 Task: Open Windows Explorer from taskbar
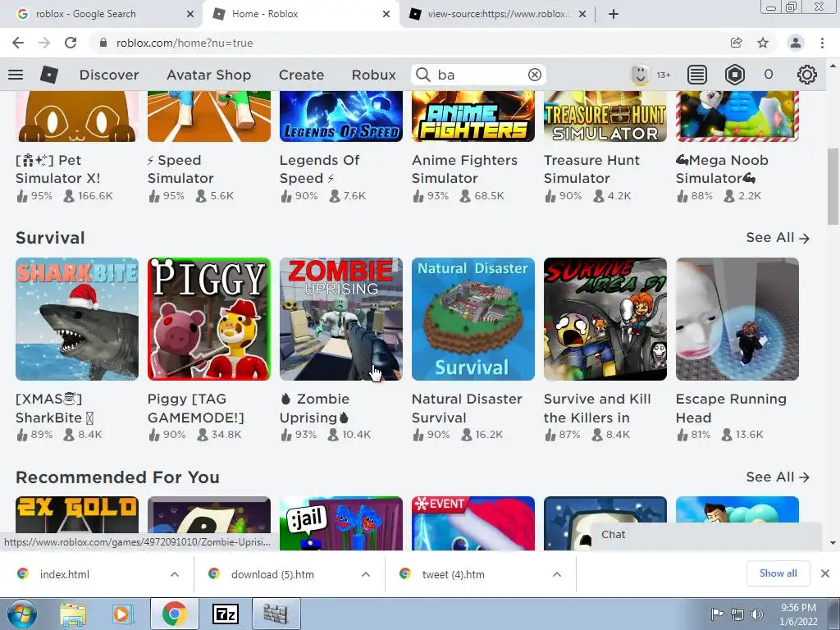(x=73, y=614)
